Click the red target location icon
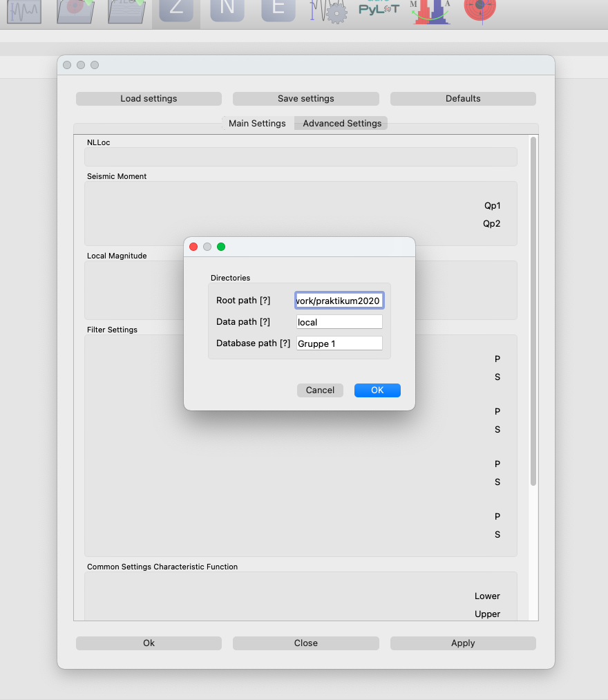Viewport: 608px width, 700px height. [479, 9]
